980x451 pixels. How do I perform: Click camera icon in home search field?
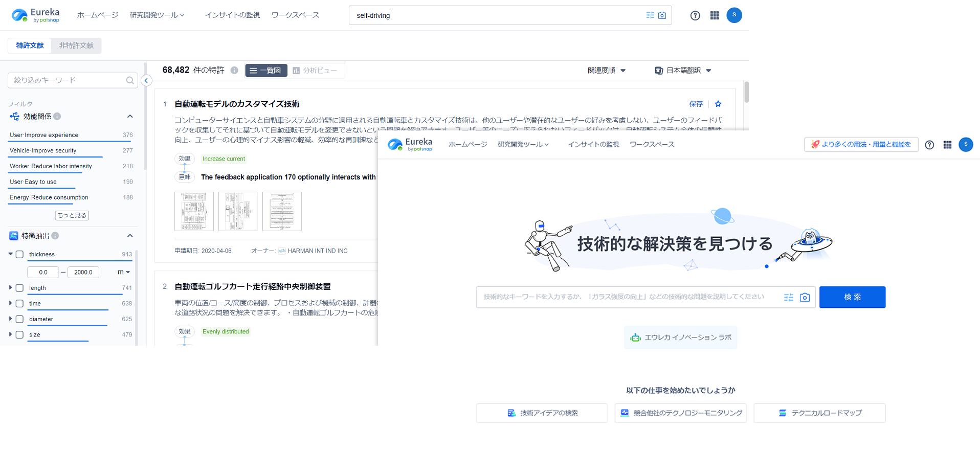click(x=805, y=297)
